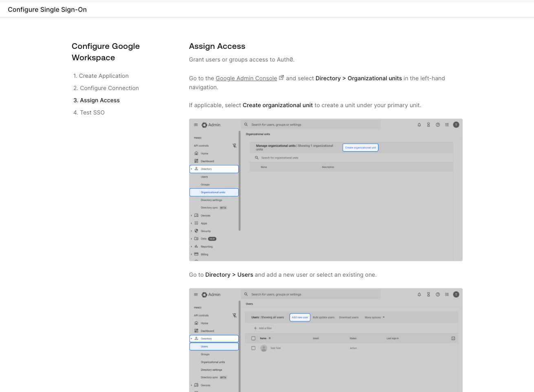Click the hourglass tasks icon in the Users screenshot
534x392 pixels.
pyautogui.click(x=429, y=294)
